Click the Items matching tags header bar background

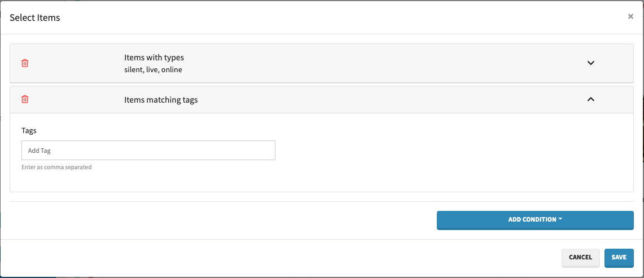(367, 99)
